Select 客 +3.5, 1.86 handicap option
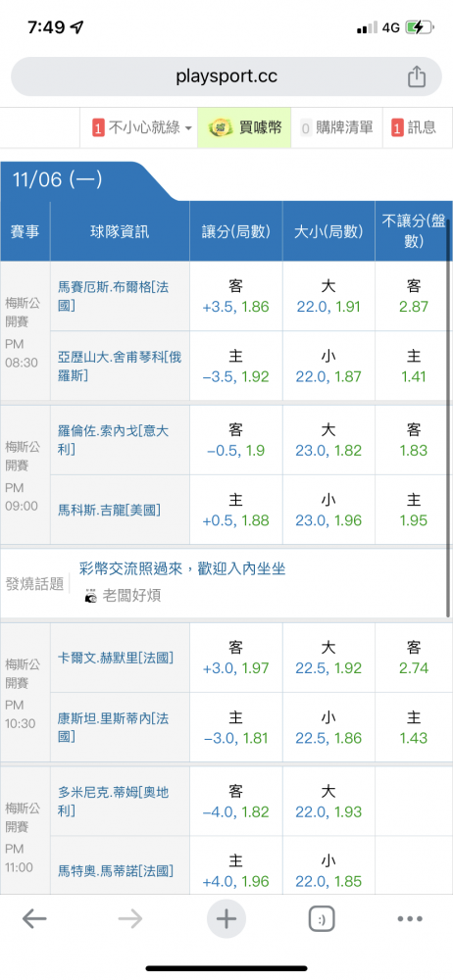Viewport: 453px width, 980px height. [236, 296]
